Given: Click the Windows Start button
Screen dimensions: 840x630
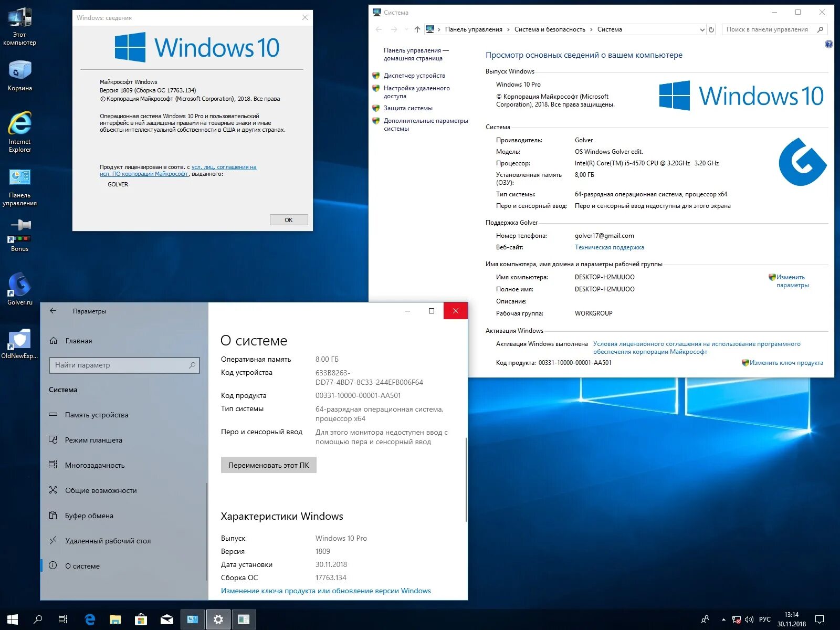Looking at the screenshot, I should click(x=13, y=619).
